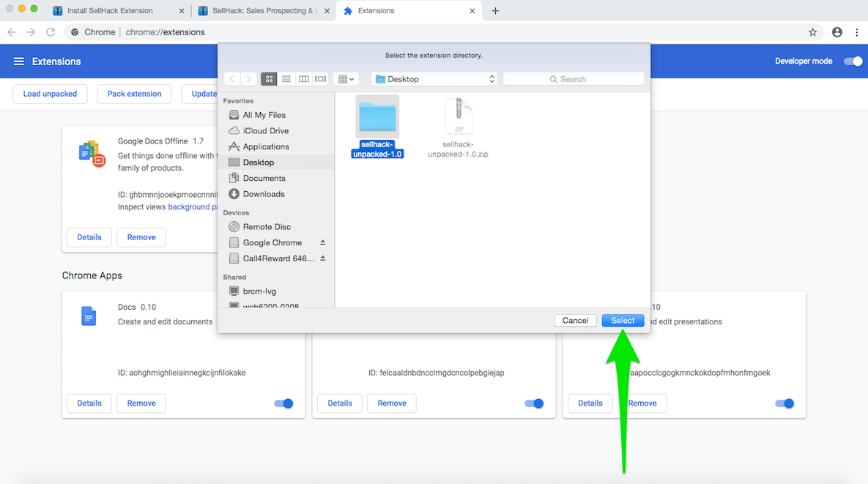
Task: Remove Google Docs Offline extension
Action: point(141,237)
